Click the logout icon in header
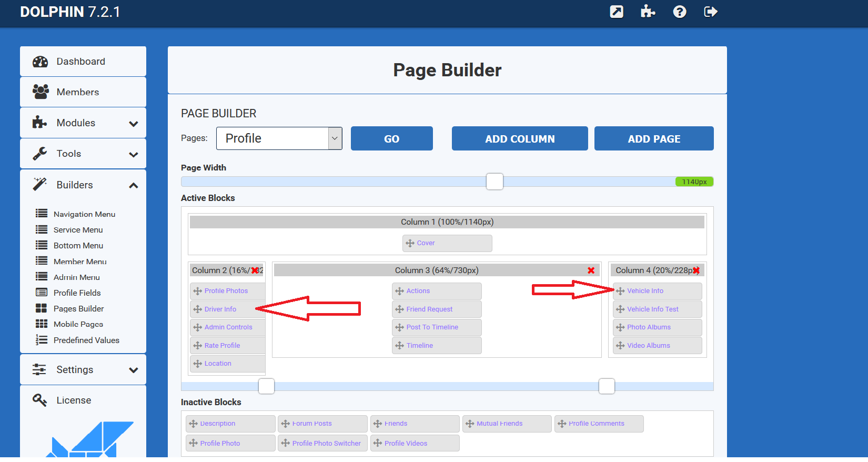The height and width of the screenshot is (462, 868). click(x=710, y=12)
